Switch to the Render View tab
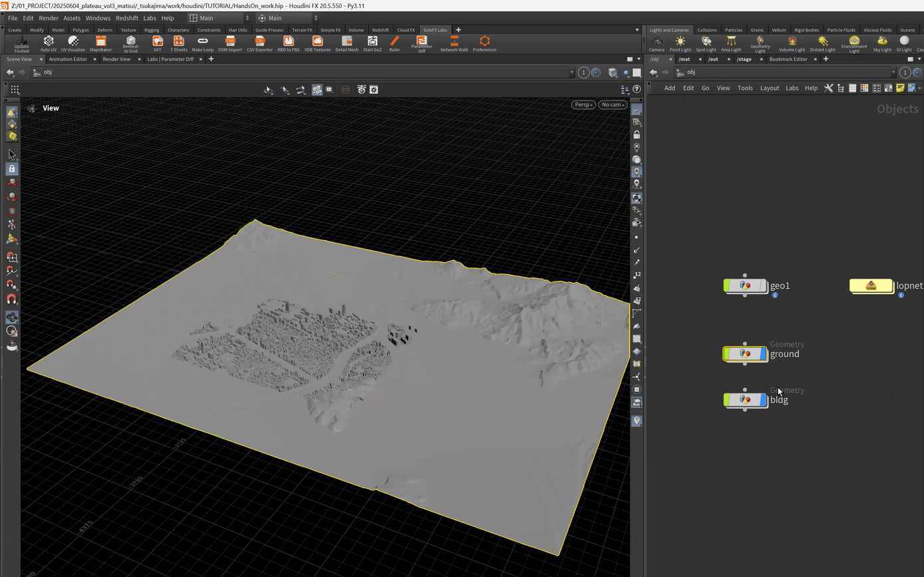Screen dimensions: 924x577 (x=116, y=59)
